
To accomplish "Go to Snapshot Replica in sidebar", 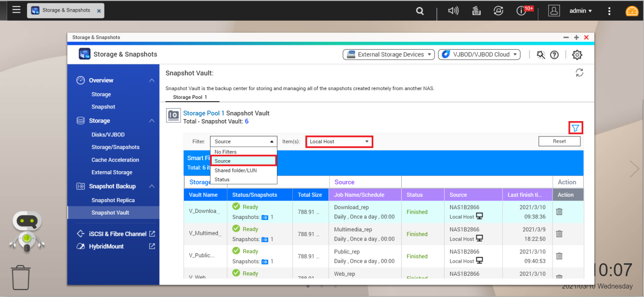I will coord(113,200).
